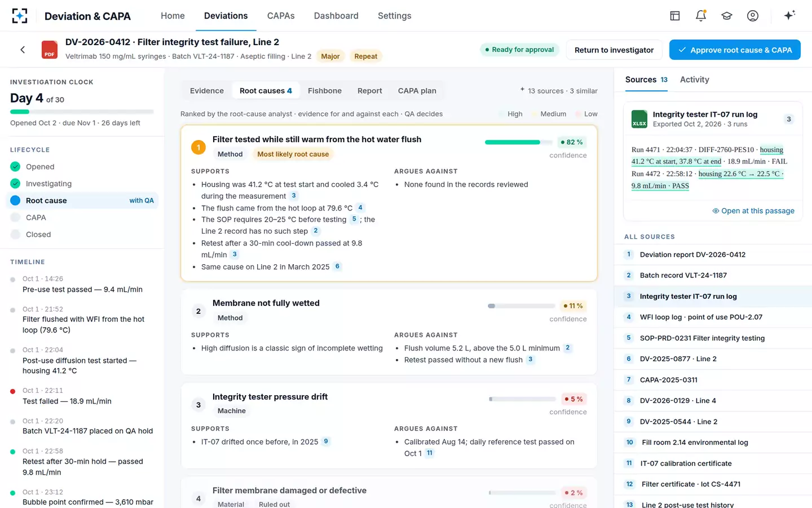This screenshot has height=508, width=812.
Task: Select the Membrane not fully wetted card
Action: (389, 332)
